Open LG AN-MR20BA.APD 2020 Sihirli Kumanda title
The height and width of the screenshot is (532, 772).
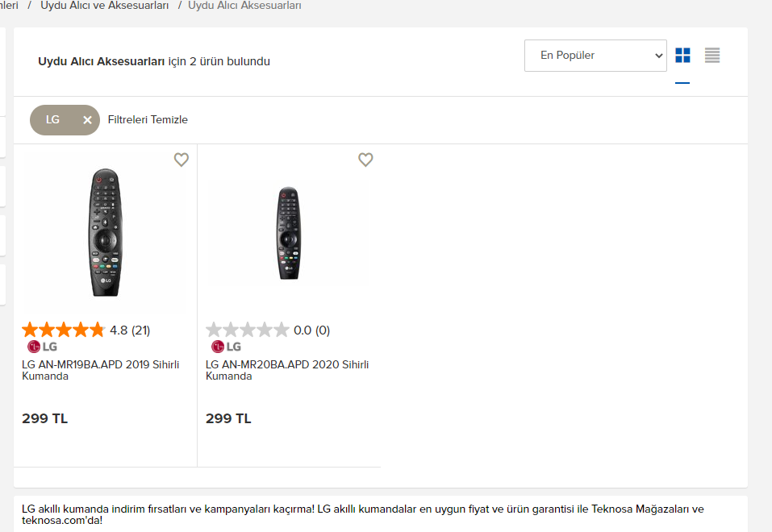pyautogui.click(x=287, y=370)
